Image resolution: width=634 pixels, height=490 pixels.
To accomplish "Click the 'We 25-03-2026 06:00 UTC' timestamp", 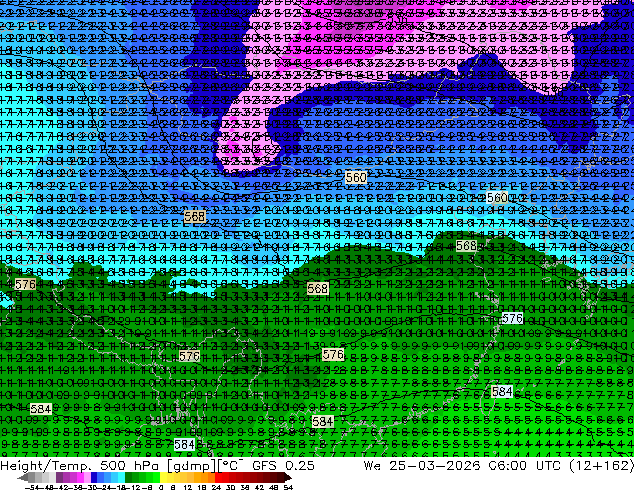I will pos(463,465).
